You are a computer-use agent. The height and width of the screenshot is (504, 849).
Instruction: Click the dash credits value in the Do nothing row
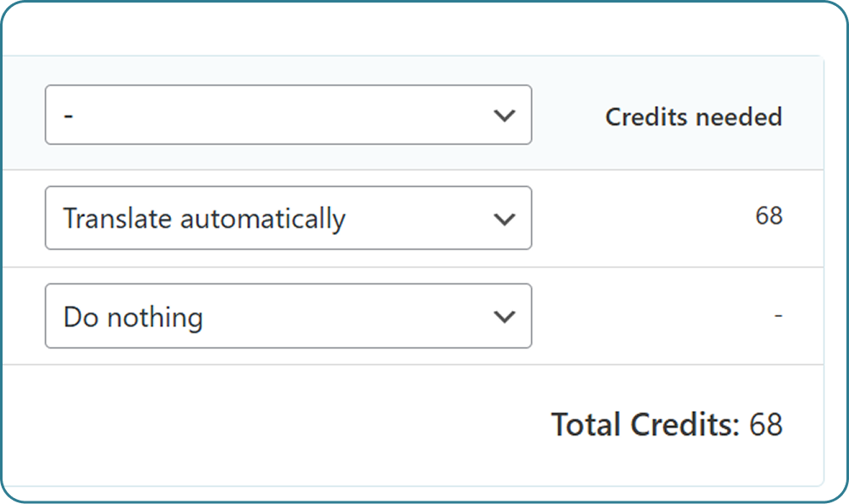778,316
